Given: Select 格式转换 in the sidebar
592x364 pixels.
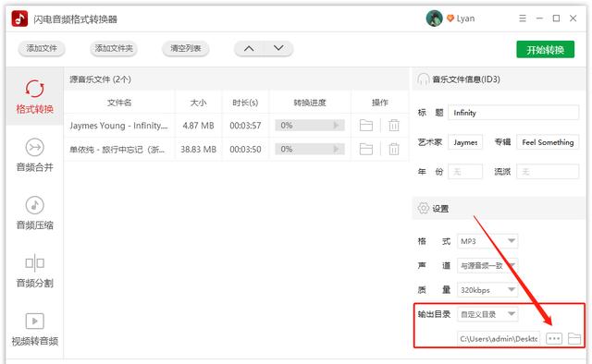Looking at the screenshot, I should (35, 97).
